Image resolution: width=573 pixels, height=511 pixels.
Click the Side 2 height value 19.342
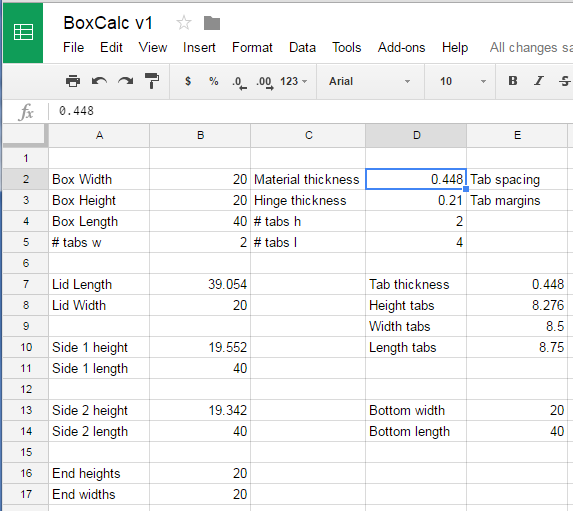pyautogui.click(x=200, y=410)
